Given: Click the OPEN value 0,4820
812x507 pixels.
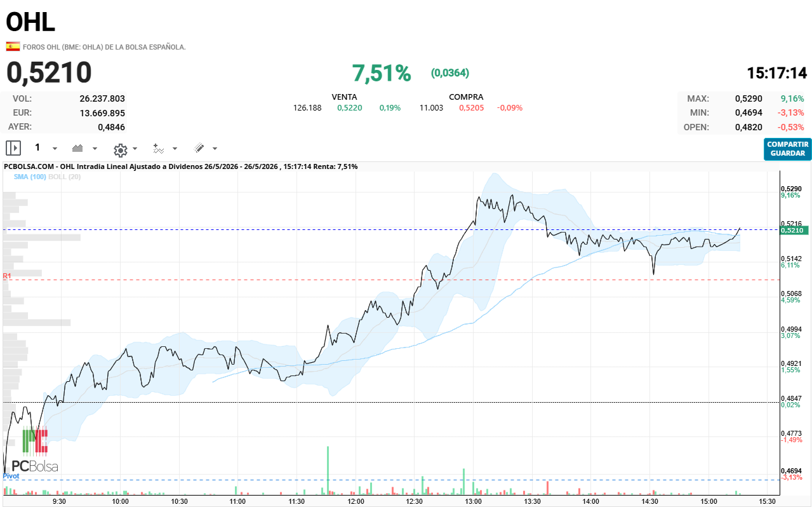Looking at the screenshot, I should point(749,127).
